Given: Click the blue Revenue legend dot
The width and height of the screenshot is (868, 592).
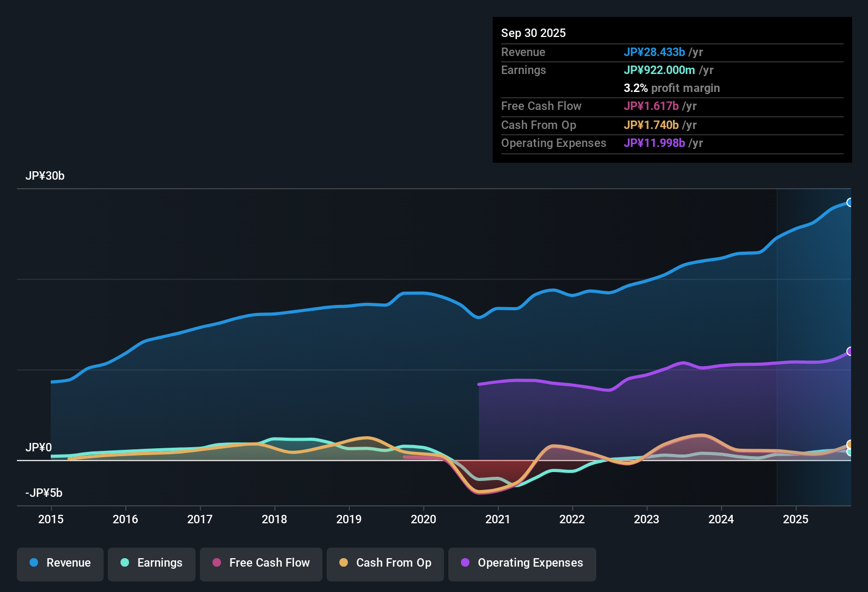Looking at the screenshot, I should [33, 563].
